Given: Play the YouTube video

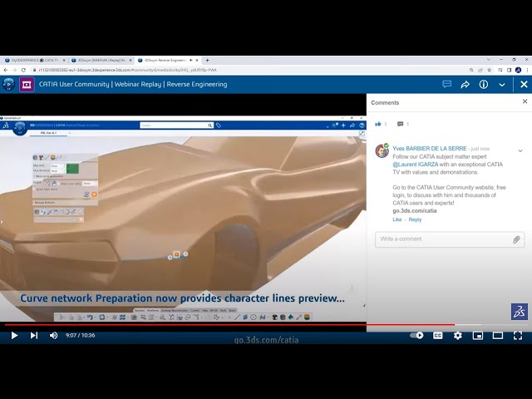Looking at the screenshot, I should click(x=14, y=336).
